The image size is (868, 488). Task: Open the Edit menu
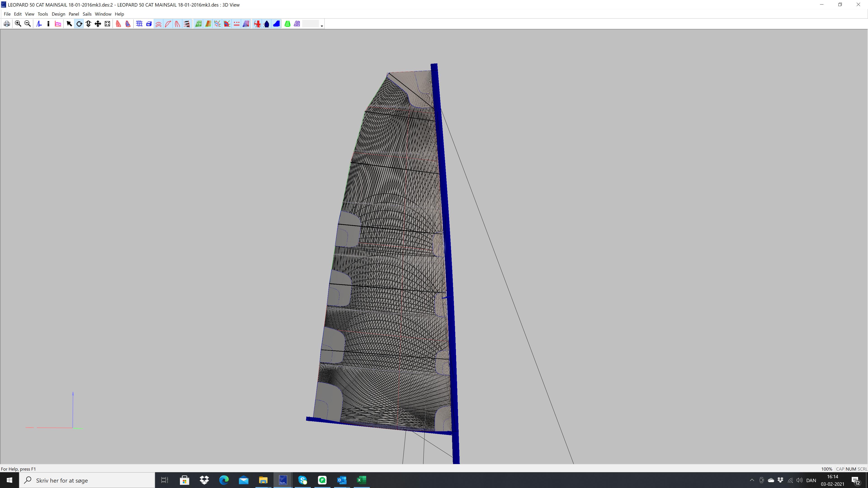point(18,14)
